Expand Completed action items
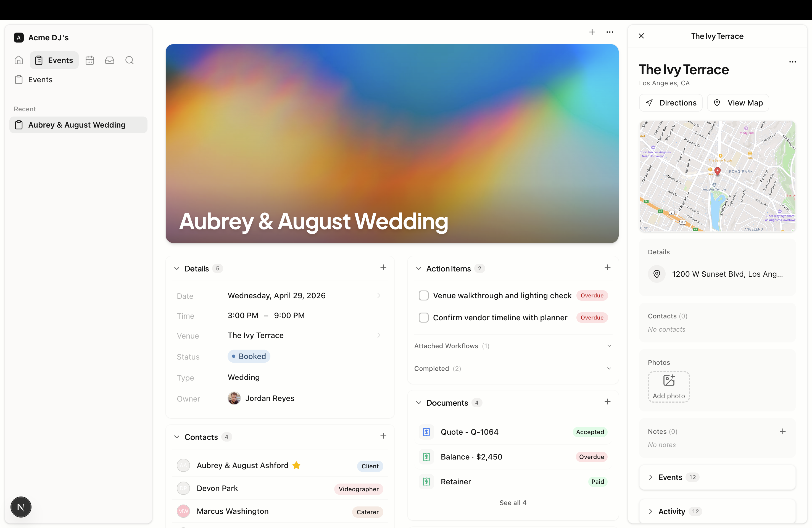 point(513,369)
